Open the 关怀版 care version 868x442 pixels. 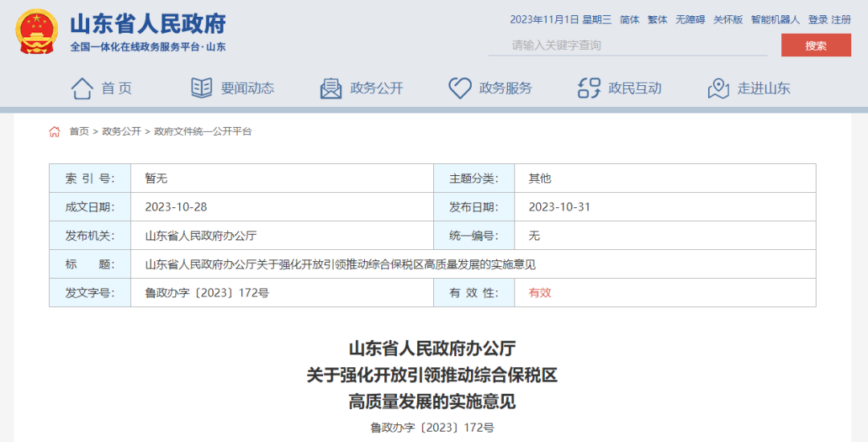[x=727, y=19]
